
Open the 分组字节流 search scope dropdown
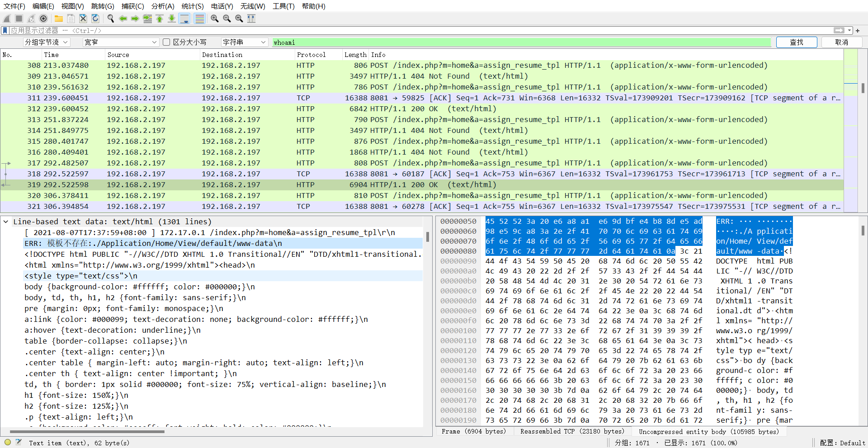pyautogui.click(x=47, y=42)
